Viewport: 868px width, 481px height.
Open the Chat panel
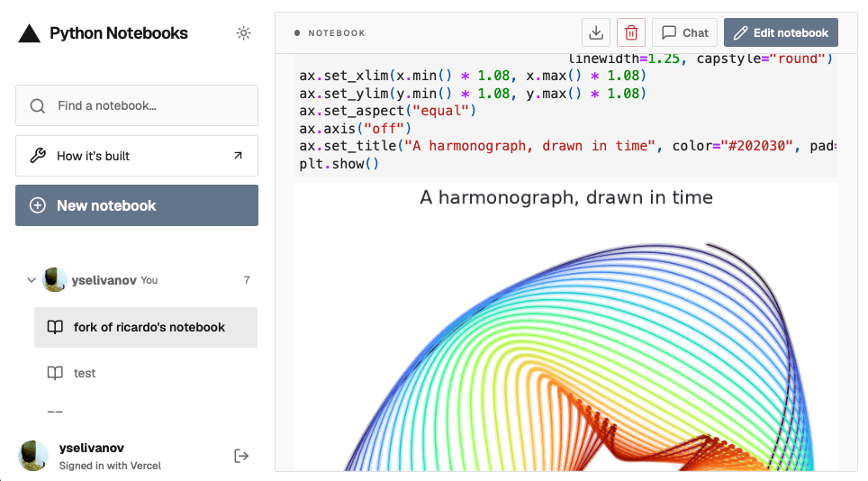point(685,32)
